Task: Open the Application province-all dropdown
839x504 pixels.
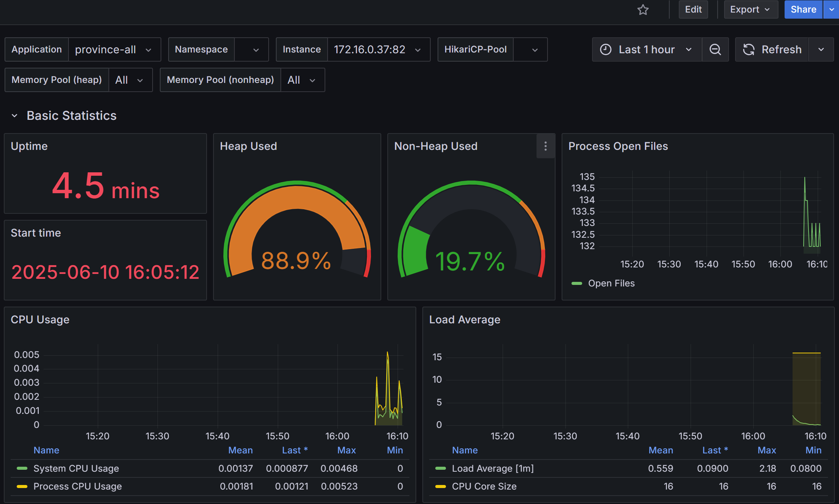Action: tap(113, 49)
